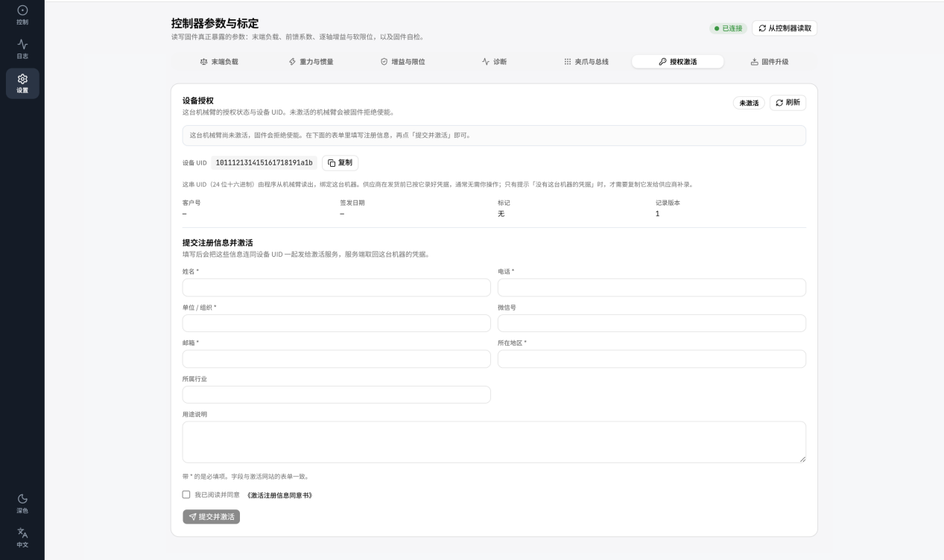Click 从控制器读取 reload button
The image size is (944, 560).
coord(785,28)
